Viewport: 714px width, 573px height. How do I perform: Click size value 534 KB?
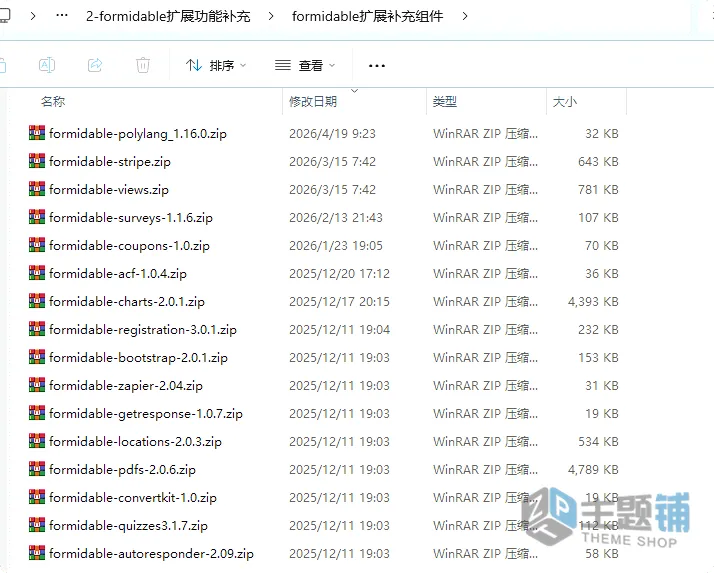[598, 441]
